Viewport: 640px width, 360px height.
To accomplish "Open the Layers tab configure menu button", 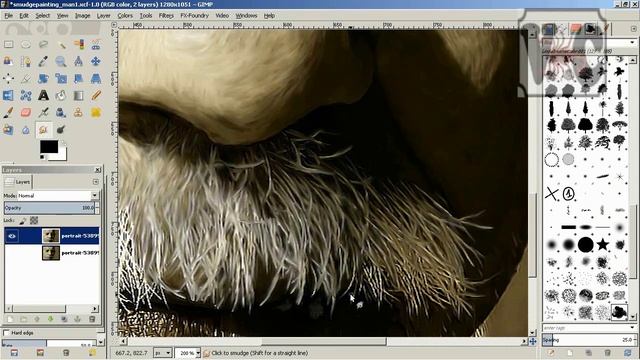I will [x=96, y=182].
